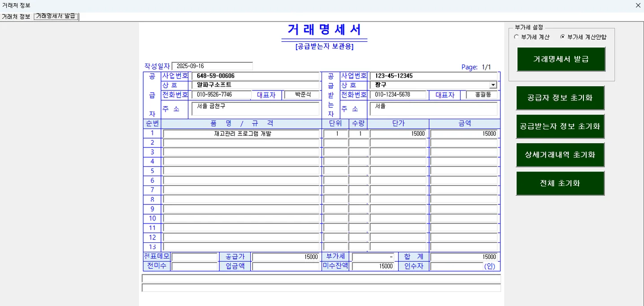This screenshot has width=644, height=306.
Task: Click the 거래명세서 title text
Action: pyautogui.click(x=324, y=30)
